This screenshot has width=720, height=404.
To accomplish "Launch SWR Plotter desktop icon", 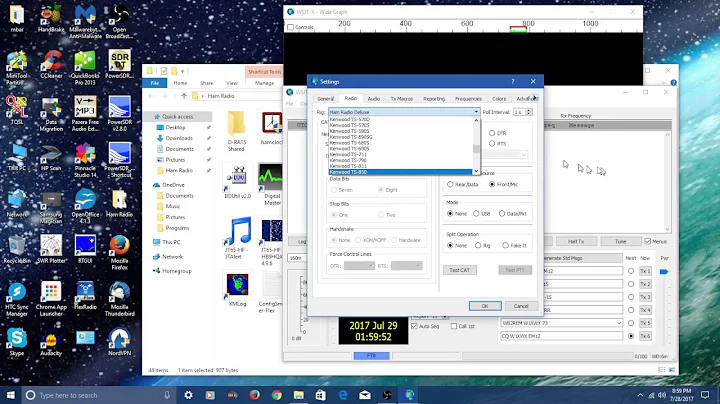I will click(51, 249).
